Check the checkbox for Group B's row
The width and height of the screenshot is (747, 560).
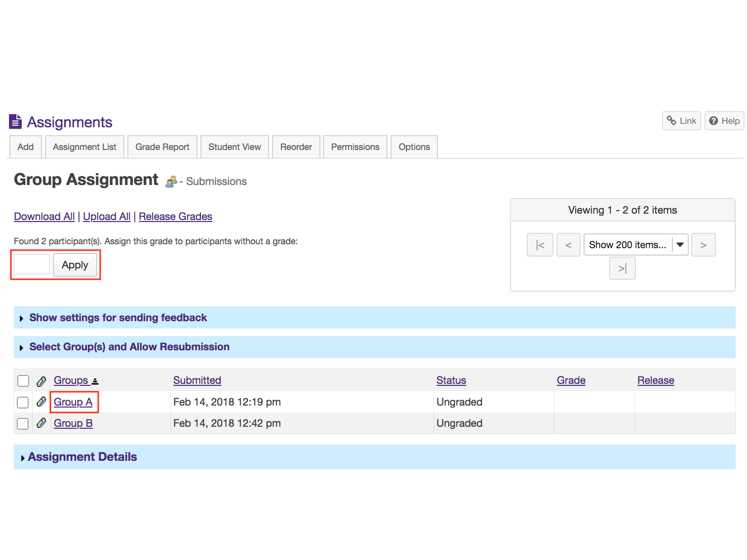[x=23, y=423]
